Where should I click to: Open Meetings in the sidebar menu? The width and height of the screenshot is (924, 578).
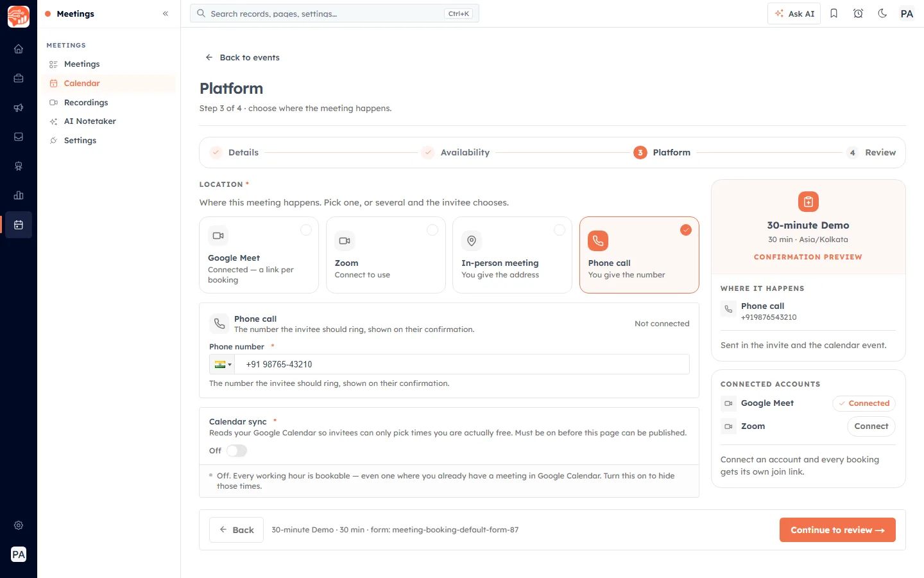click(108, 64)
